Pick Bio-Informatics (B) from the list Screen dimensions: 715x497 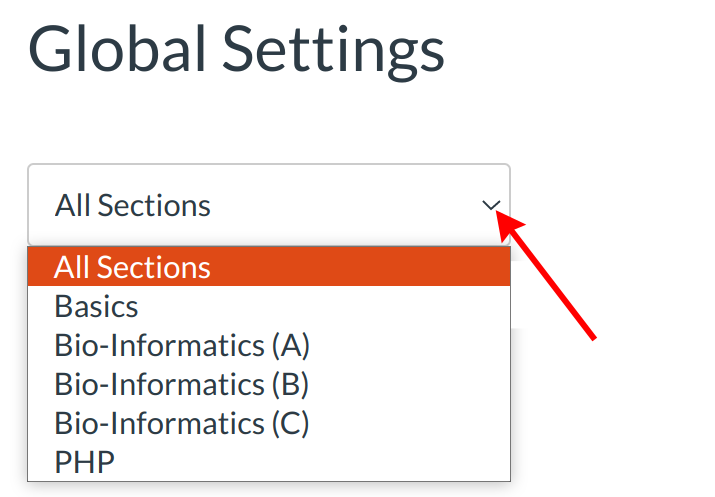(x=182, y=384)
